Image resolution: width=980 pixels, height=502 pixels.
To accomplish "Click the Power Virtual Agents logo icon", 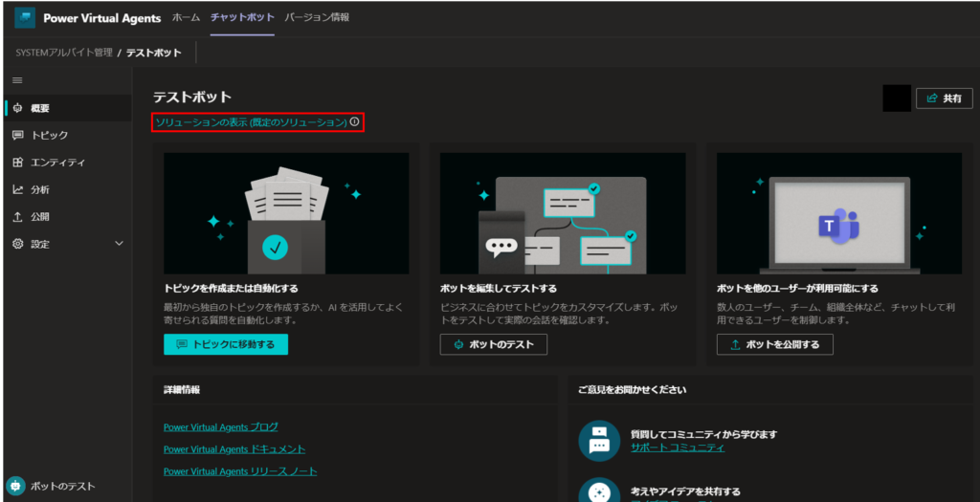I will (x=25, y=18).
